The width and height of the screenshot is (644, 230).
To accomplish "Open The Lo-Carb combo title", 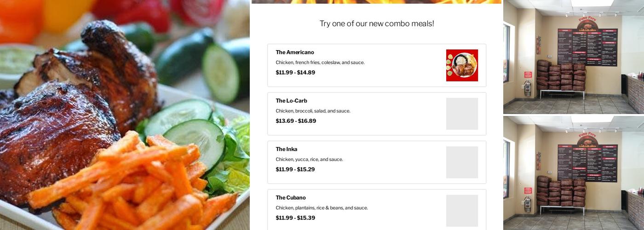I will (291, 101).
